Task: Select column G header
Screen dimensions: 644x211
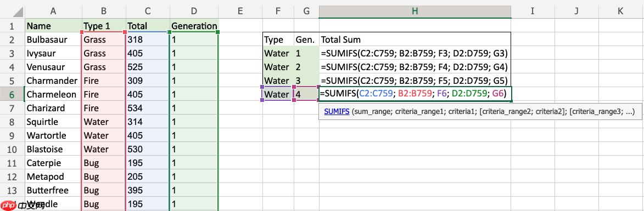Action: click(306, 12)
